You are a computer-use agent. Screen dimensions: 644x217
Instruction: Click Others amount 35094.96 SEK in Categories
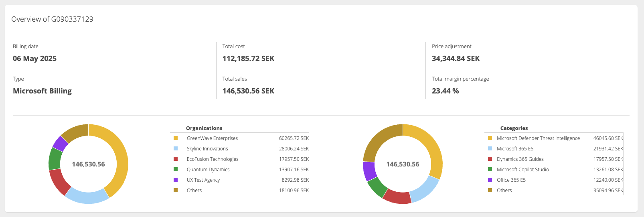point(608,191)
